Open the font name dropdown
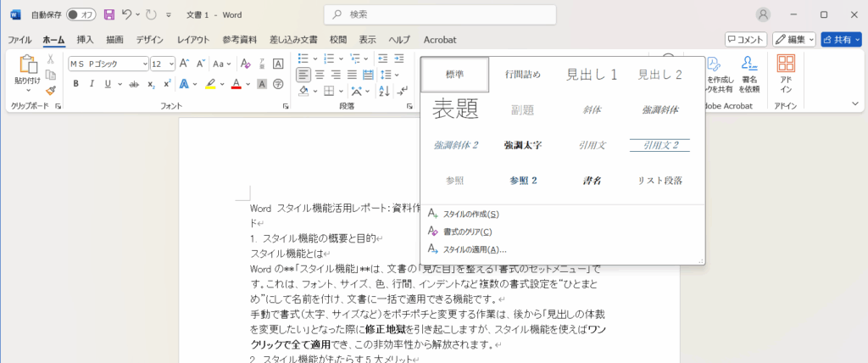The image size is (868, 363). pos(145,64)
